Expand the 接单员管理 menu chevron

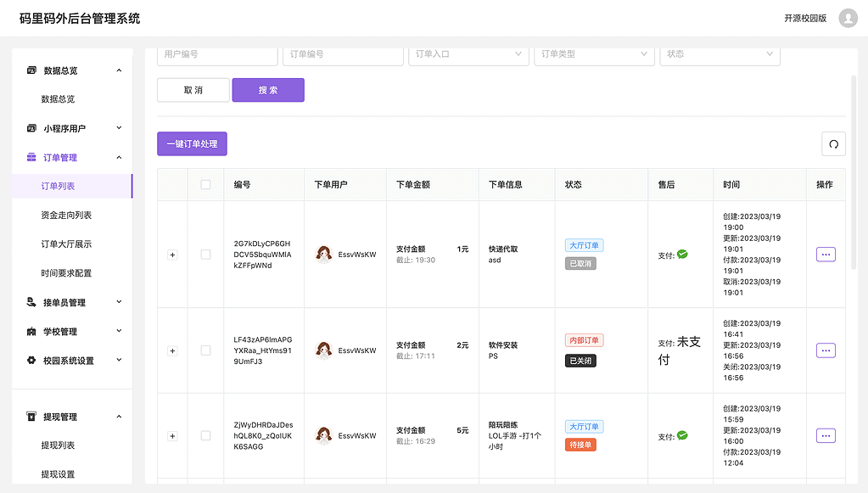click(119, 301)
